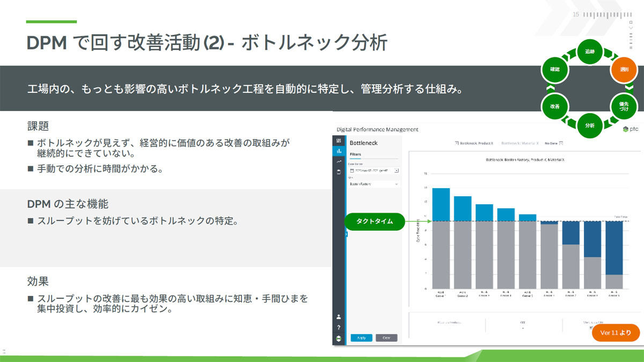644x362 pixels.
Task: Open the clipboard icon in DPM sidebar
Action: click(x=339, y=172)
